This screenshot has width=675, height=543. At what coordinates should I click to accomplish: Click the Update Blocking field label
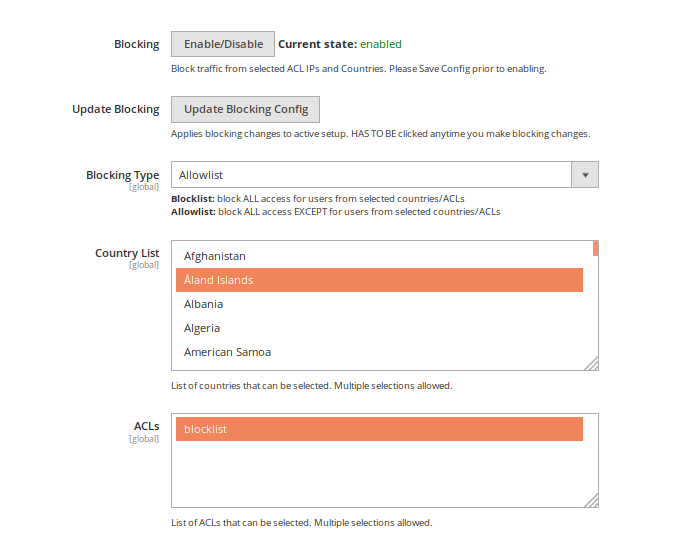click(115, 109)
